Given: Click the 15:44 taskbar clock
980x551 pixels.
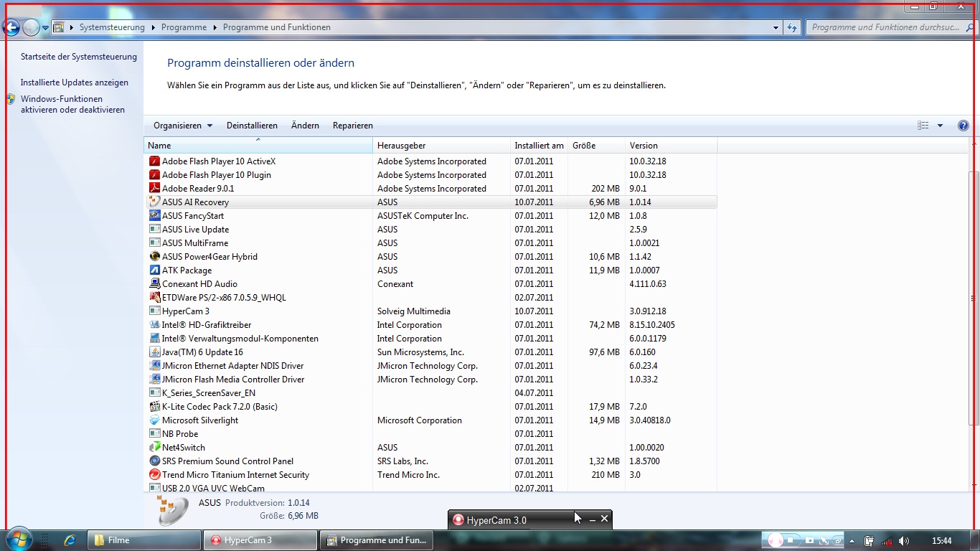Looking at the screenshot, I should click(x=941, y=541).
